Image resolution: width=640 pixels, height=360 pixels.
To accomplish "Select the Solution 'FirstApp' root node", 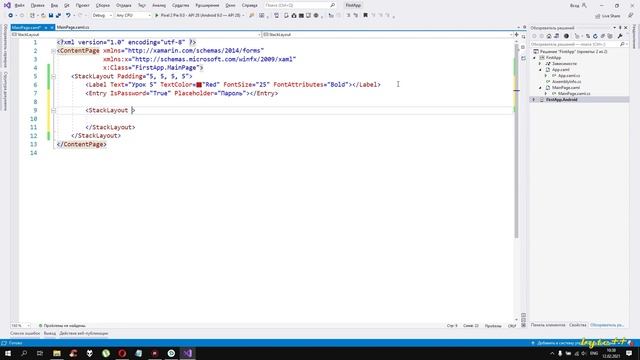I will point(573,52).
